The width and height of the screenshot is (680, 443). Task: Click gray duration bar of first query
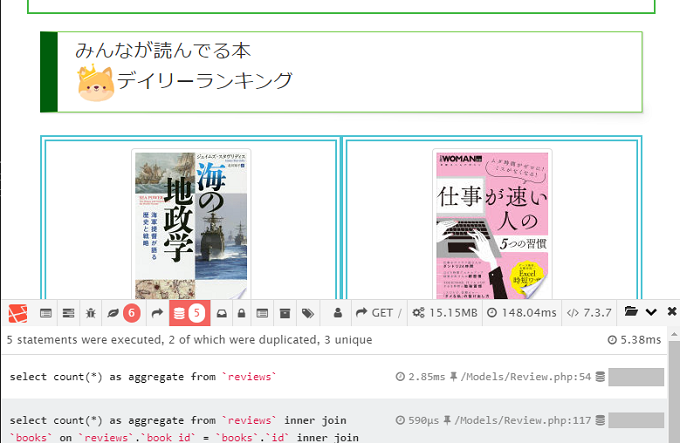coord(636,377)
